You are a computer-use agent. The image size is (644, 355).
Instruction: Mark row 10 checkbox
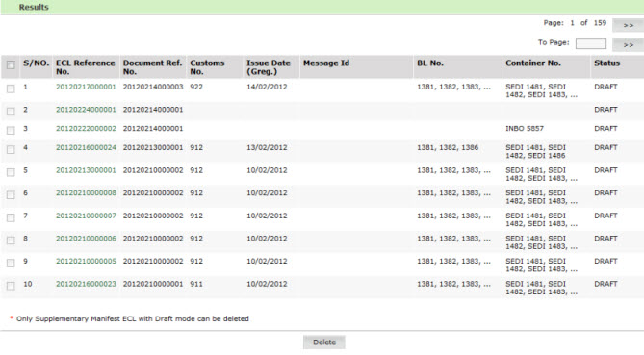tap(11, 286)
